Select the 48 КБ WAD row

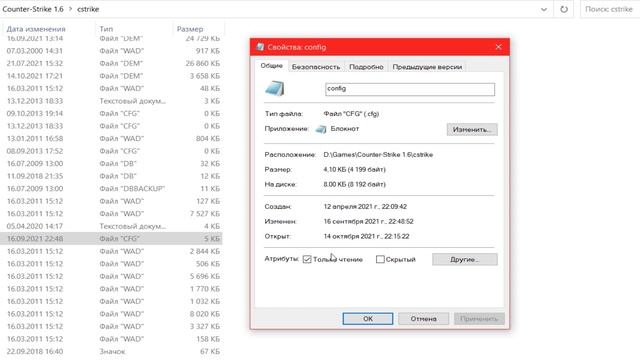pos(111,88)
